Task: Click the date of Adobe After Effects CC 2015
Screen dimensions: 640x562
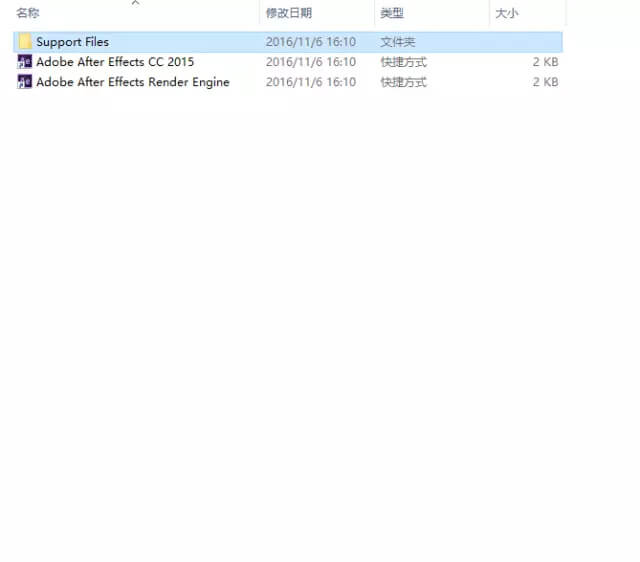Action: pyautogui.click(x=311, y=62)
